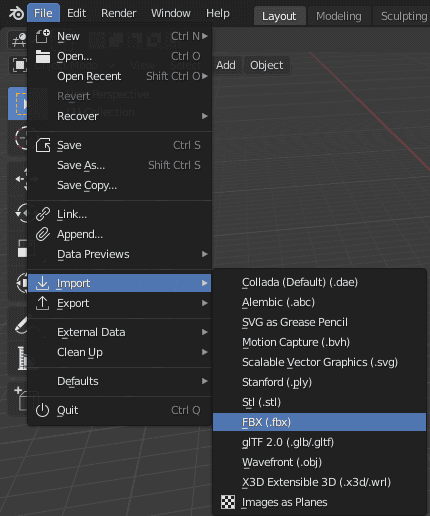Screen dimensions: 430x516
Task: Import X3D Extensible 3D (.x3d/.wrl)
Action: 319,482
